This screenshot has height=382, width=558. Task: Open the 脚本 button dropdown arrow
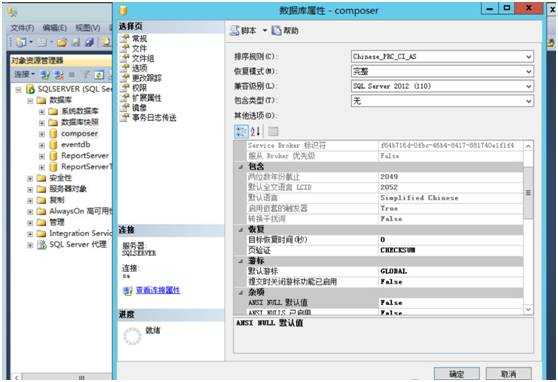pos(265,31)
